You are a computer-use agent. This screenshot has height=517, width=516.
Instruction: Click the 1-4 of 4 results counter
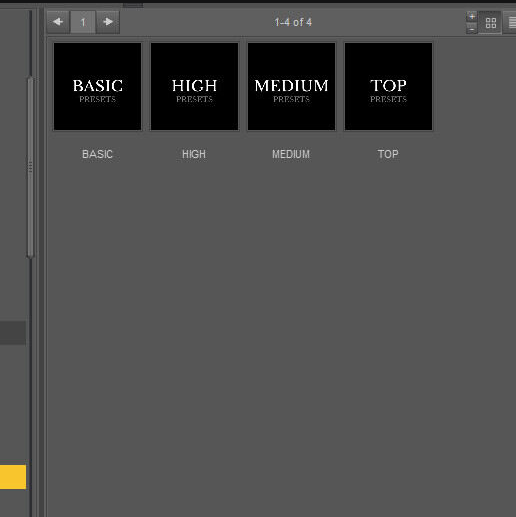click(293, 22)
